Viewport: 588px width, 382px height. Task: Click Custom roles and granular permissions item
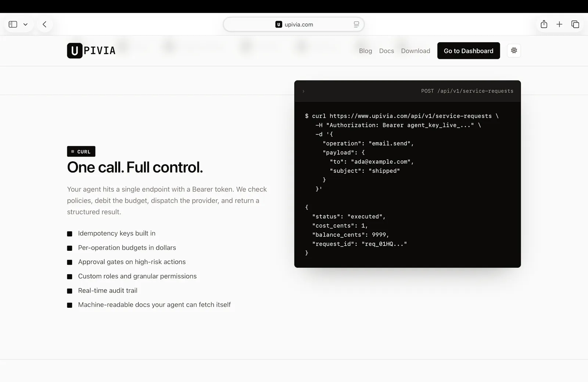point(132,276)
